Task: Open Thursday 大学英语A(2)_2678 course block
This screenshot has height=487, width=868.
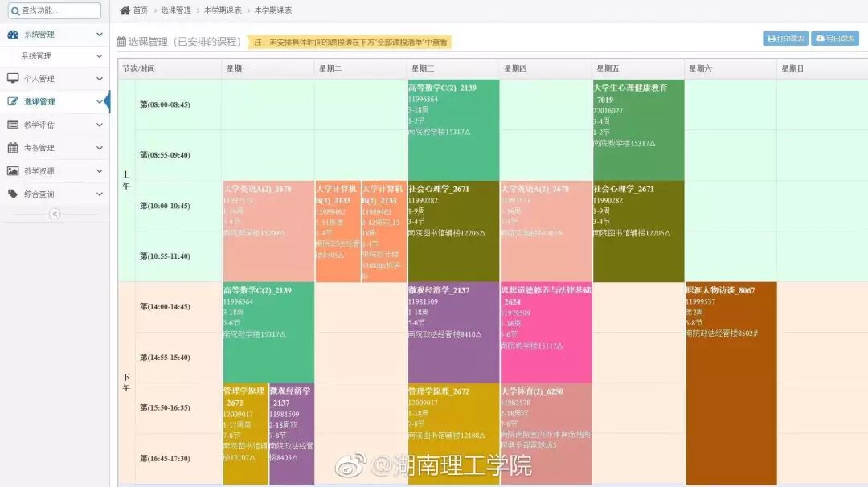Action: point(546,231)
